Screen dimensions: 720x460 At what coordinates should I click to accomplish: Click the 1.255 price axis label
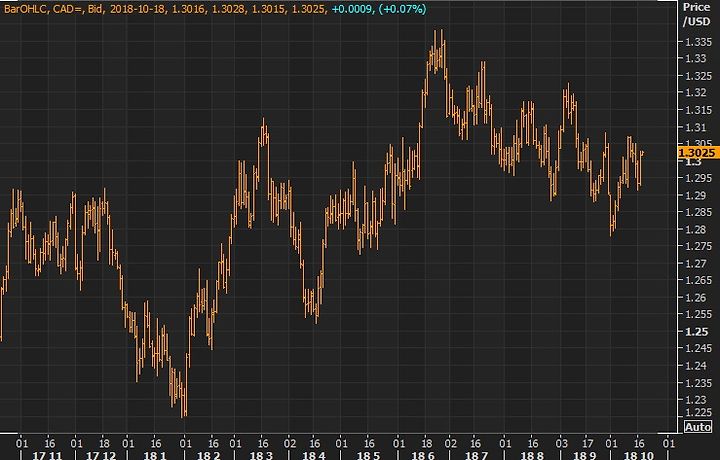click(x=697, y=314)
